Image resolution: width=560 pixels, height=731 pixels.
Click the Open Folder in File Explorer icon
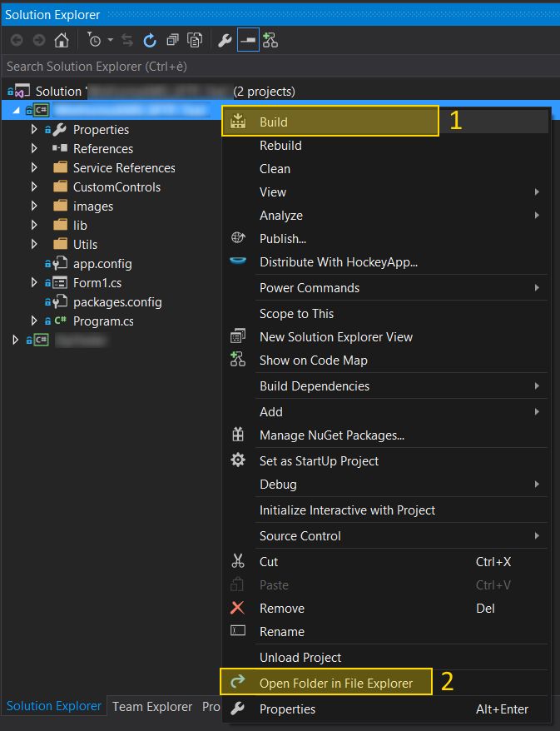[x=238, y=682]
